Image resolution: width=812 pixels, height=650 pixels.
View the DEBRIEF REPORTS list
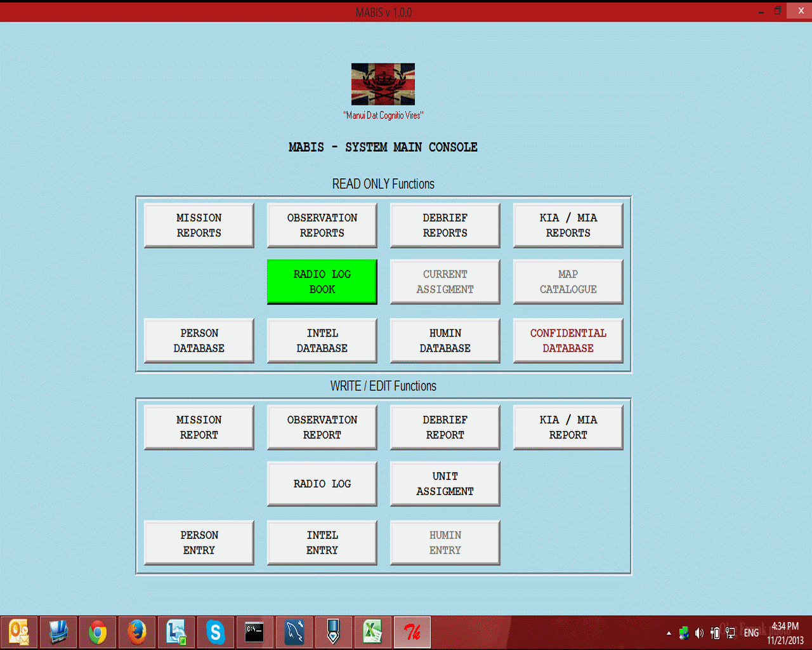[445, 225]
